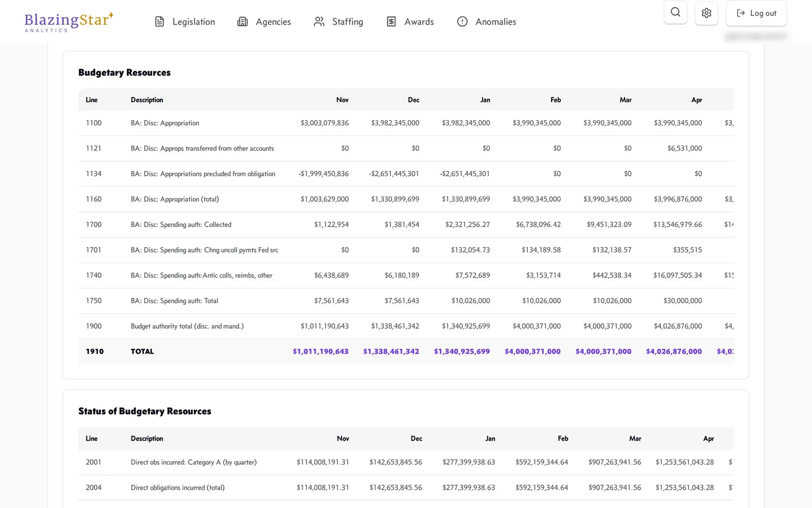Screen dimensions: 812x508
Task: Switch to the Staffing section
Action: pyautogui.click(x=339, y=21)
